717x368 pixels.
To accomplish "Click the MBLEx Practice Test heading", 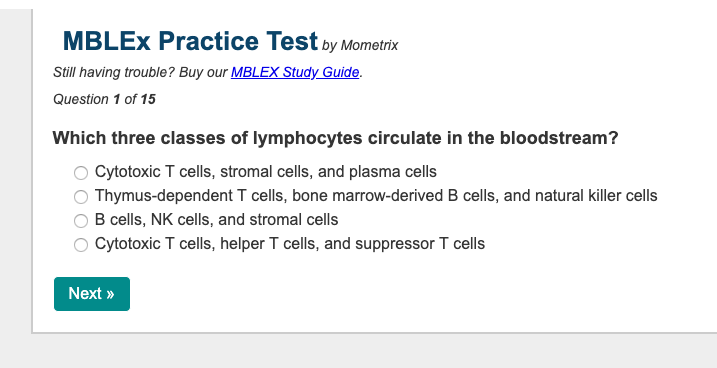I will 190,41.
